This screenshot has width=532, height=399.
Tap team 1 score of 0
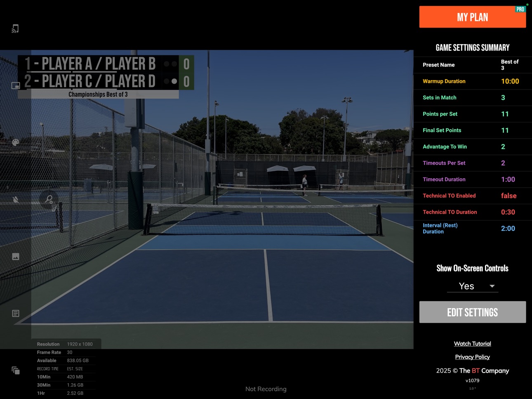coord(186,64)
